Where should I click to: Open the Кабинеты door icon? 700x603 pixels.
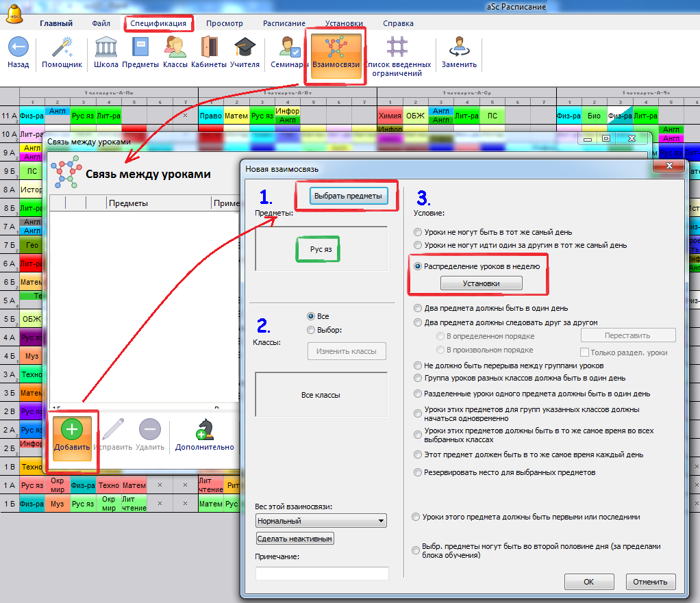[x=209, y=47]
